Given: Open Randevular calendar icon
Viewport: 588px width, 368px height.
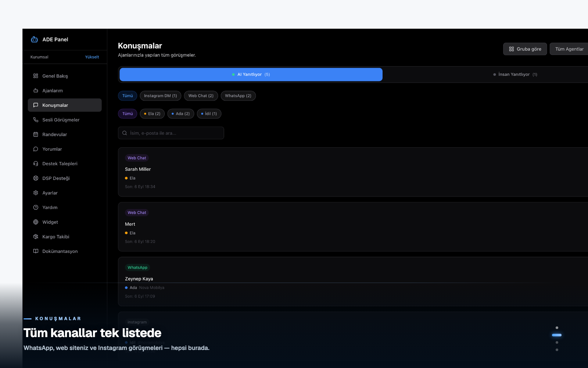Looking at the screenshot, I should pyautogui.click(x=36, y=134).
